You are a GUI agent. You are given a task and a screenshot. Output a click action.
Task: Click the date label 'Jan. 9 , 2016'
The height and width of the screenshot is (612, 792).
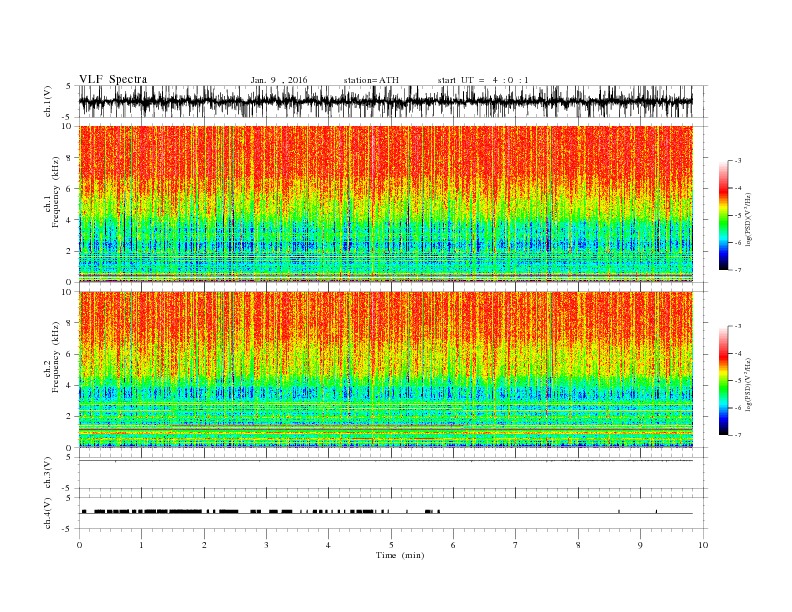[x=279, y=80]
